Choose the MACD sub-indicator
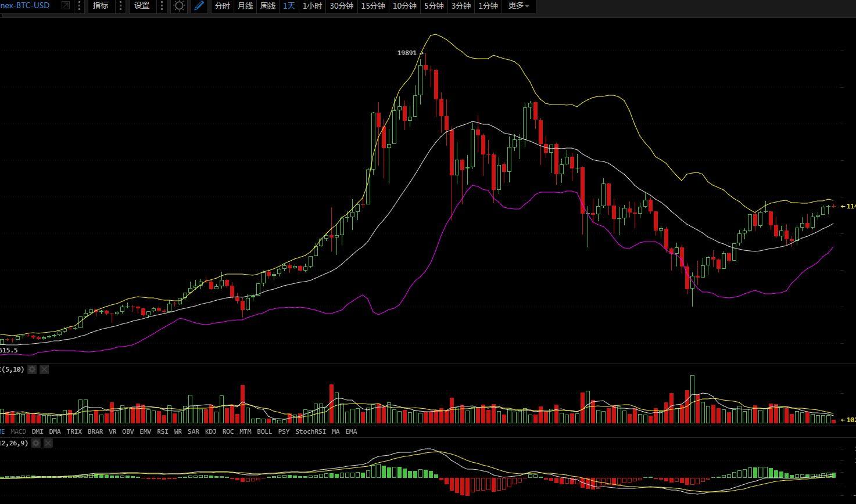This screenshot has height=504, width=856. coord(18,431)
